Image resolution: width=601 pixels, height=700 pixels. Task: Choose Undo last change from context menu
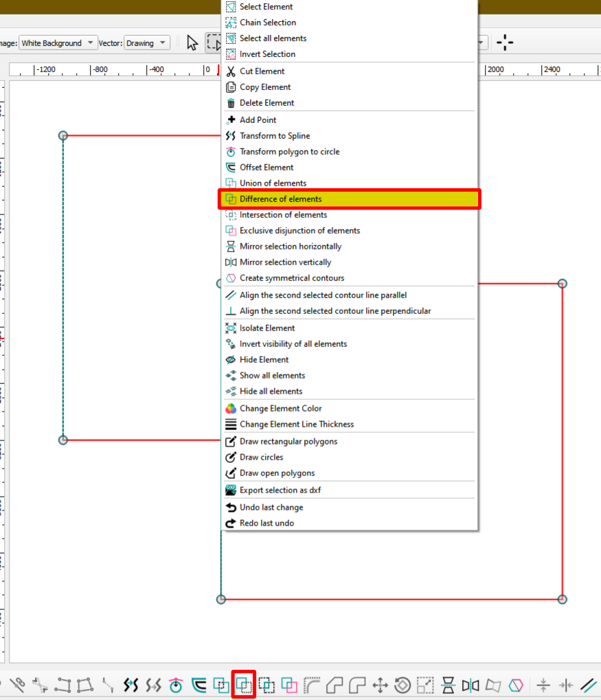(271, 507)
